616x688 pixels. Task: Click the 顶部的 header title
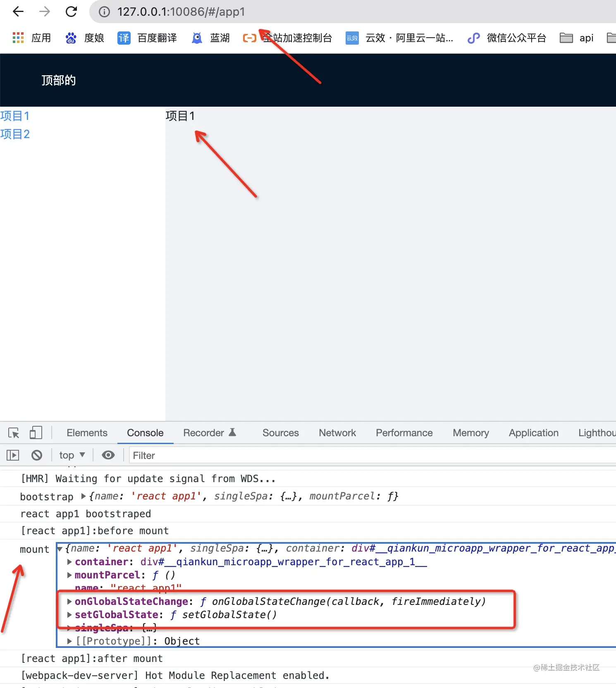[x=59, y=80]
